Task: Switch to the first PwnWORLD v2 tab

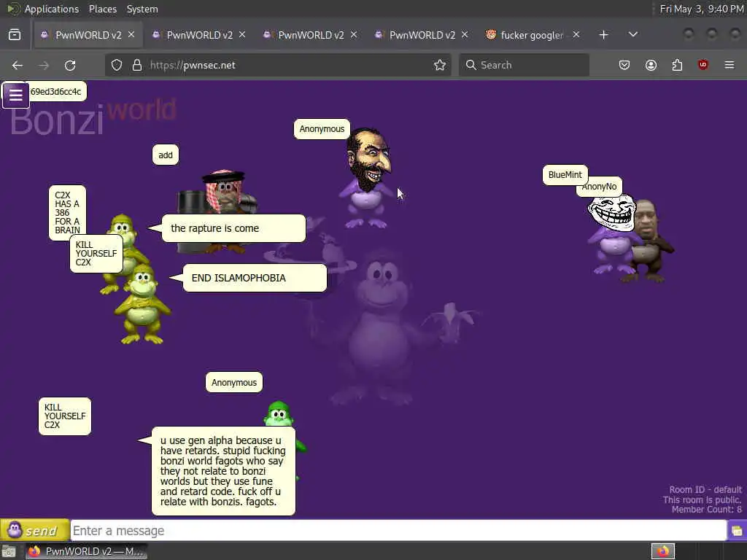Action: pos(88,35)
